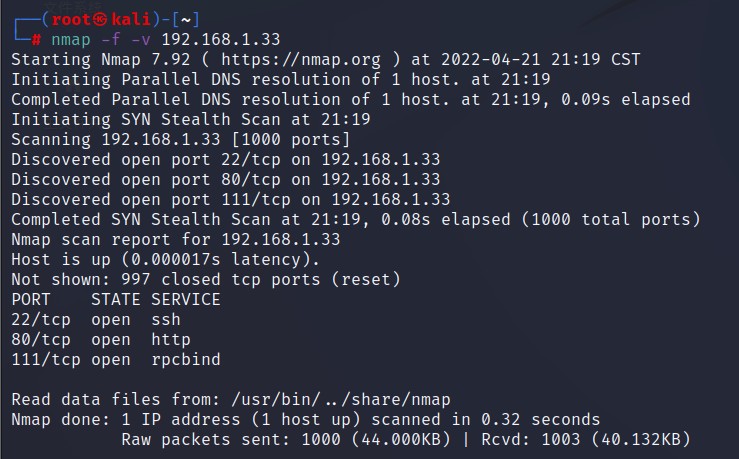Click the Kali skull icon in prompt
Screen dimensions: 739x459
pyautogui.click(x=100, y=20)
